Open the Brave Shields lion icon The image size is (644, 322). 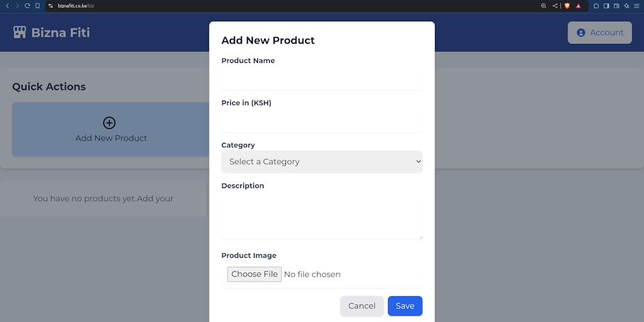[x=567, y=6]
